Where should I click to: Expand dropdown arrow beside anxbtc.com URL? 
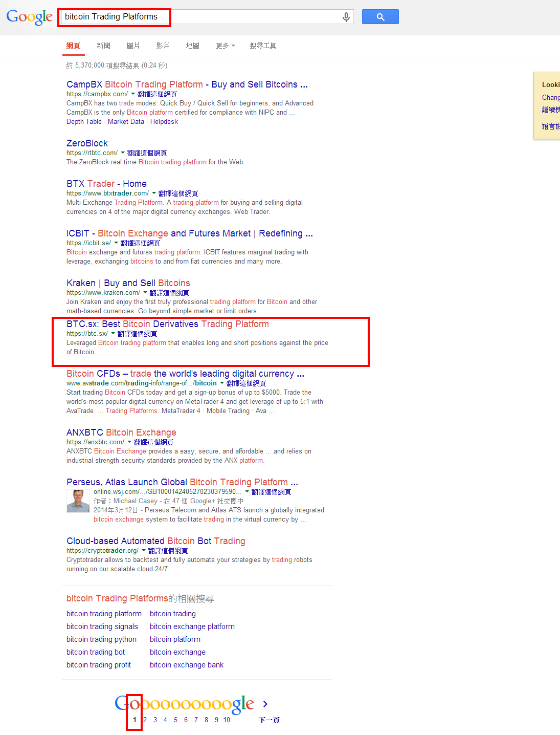point(129,442)
